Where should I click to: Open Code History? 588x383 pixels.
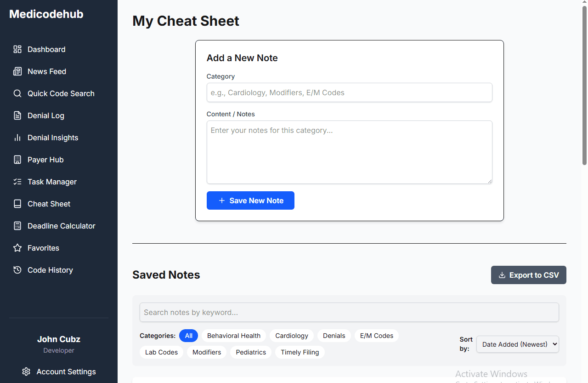pyautogui.click(x=59, y=270)
